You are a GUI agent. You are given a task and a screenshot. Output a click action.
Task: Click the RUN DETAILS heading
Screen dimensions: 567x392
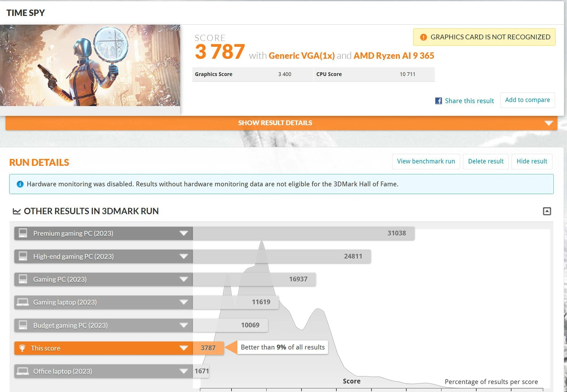coord(39,163)
